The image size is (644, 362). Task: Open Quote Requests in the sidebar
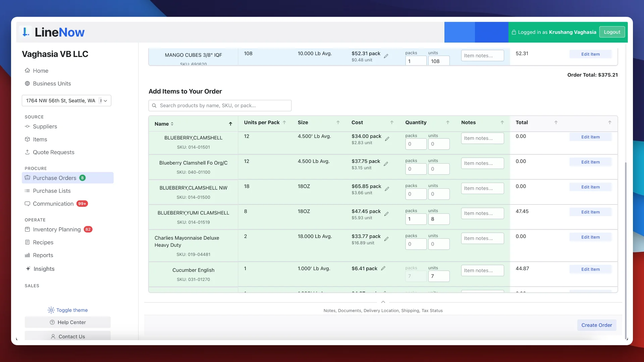[x=53, y=152]
